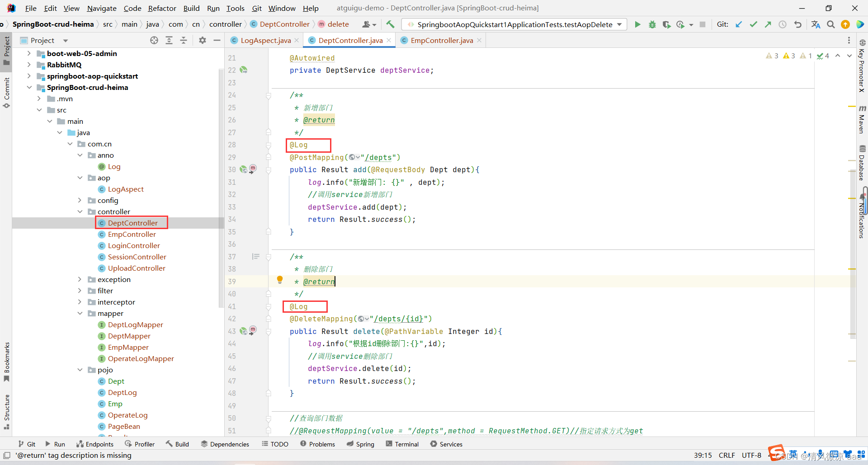This screenshot has width=868, height=465.
Task: Select OperateLogMapper in project tree
Action: [x=141, y=358]
